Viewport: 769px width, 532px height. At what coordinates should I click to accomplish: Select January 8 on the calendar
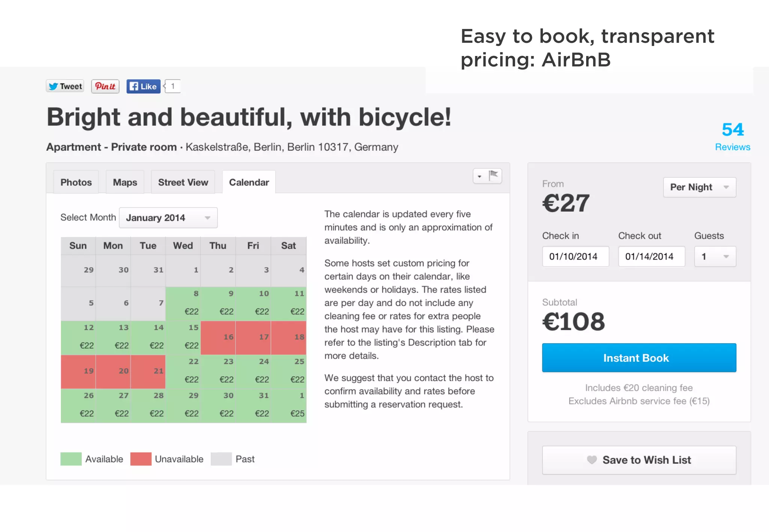pyautogui.click(x=183, y=304)
